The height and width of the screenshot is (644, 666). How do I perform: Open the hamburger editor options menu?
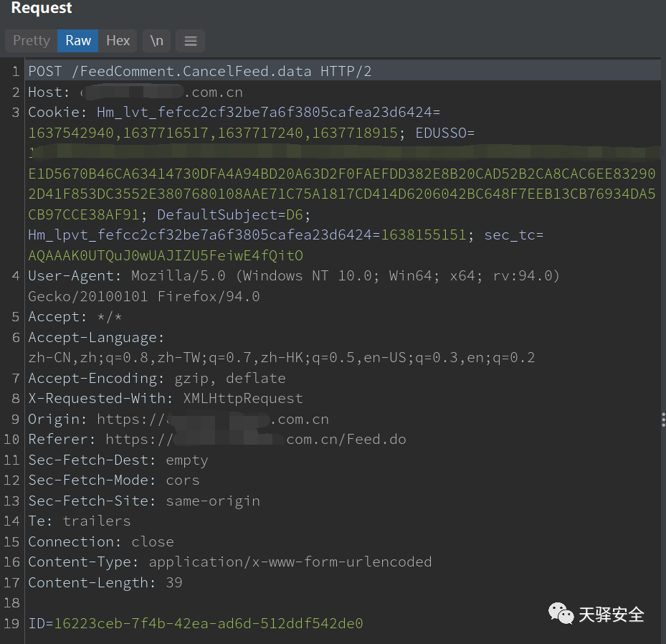[191, 41]
